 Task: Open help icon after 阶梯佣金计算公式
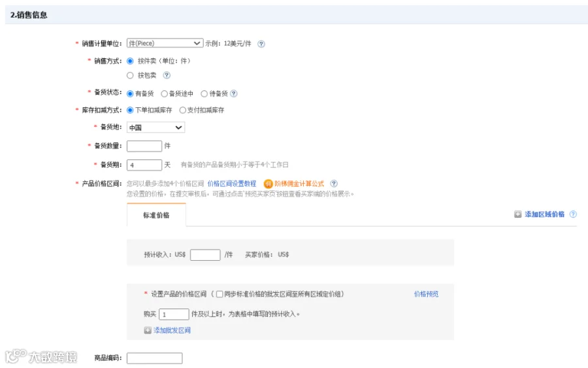tap(334, 184)
